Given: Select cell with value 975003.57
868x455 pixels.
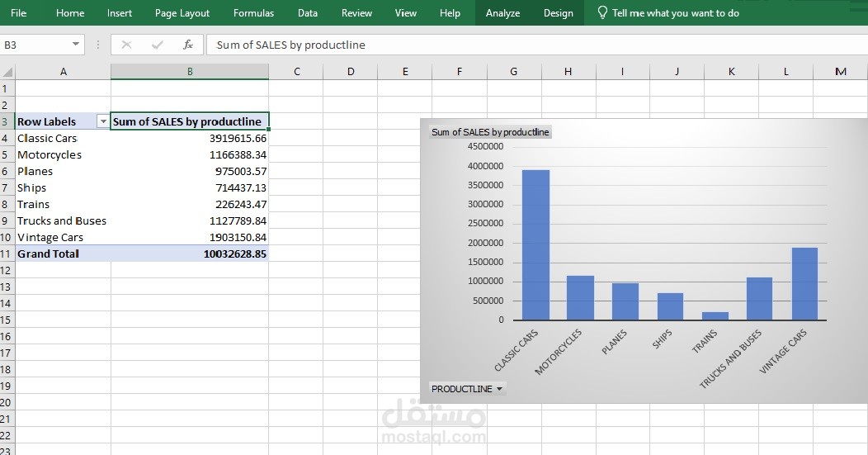Looking at the screenshot, I should [190, 171].
